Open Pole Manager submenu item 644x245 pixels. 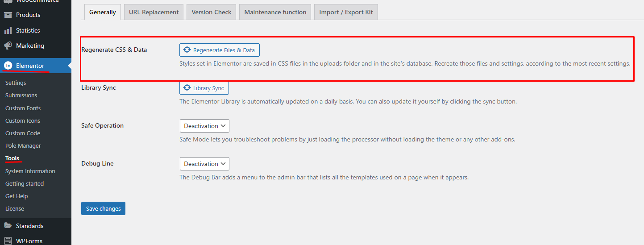tap(23, 145)
